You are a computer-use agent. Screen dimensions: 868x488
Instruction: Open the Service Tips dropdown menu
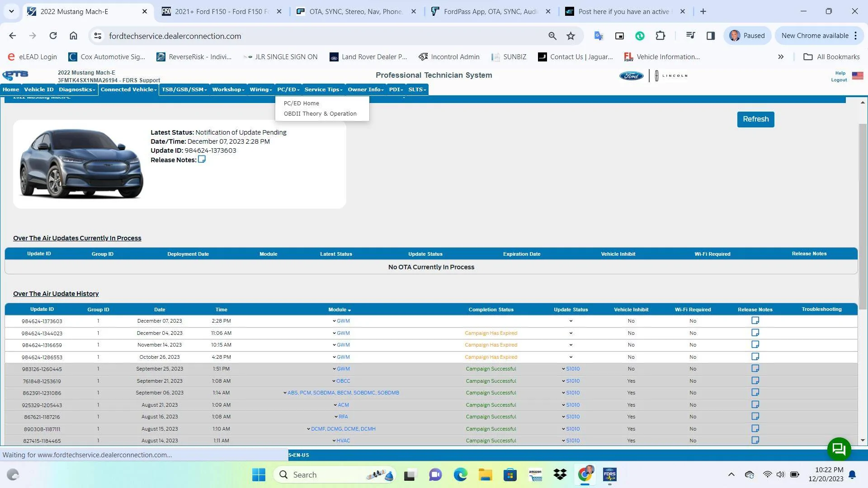323,89
